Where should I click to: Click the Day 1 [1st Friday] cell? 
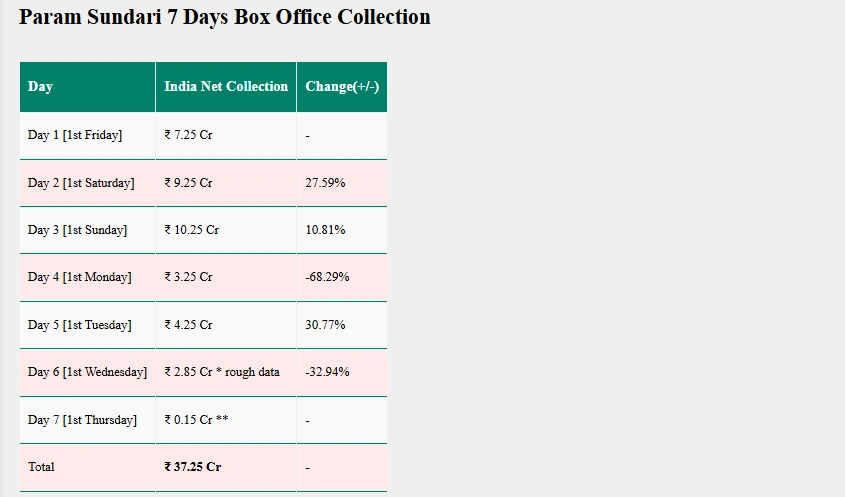click(87, 135)
